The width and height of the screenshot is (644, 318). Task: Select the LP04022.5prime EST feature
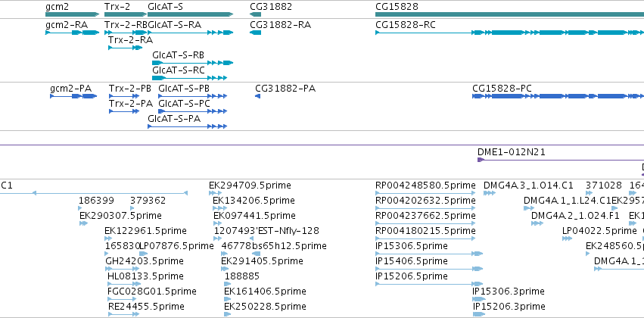click(568, 238)
